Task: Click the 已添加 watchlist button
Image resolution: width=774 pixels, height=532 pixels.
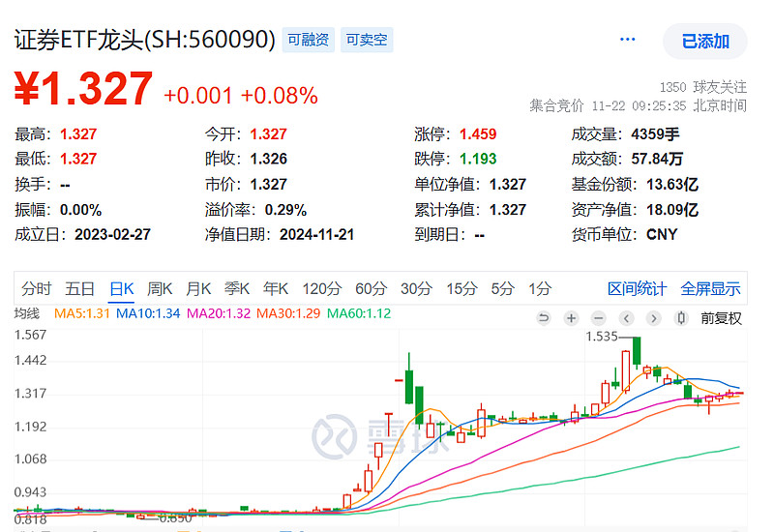Action: pyautogui.click(x=705, y=42)
